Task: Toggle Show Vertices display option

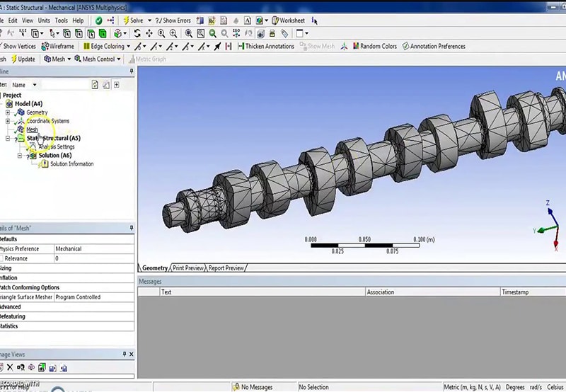Action: (18, 46)
